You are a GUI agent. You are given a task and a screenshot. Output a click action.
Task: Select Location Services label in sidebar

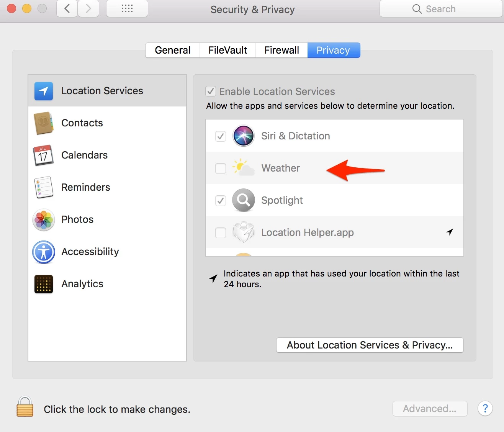[x=102, y=91]
